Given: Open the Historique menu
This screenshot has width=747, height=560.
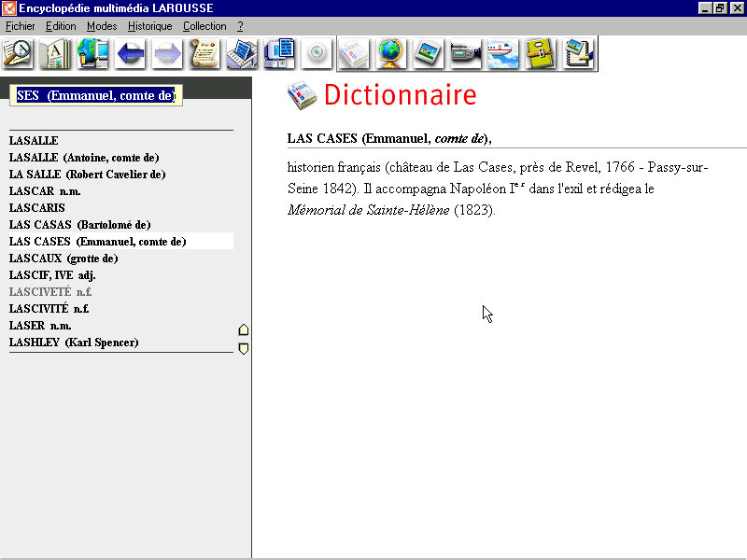Looking at the screenshot, I should click(149, 26).
